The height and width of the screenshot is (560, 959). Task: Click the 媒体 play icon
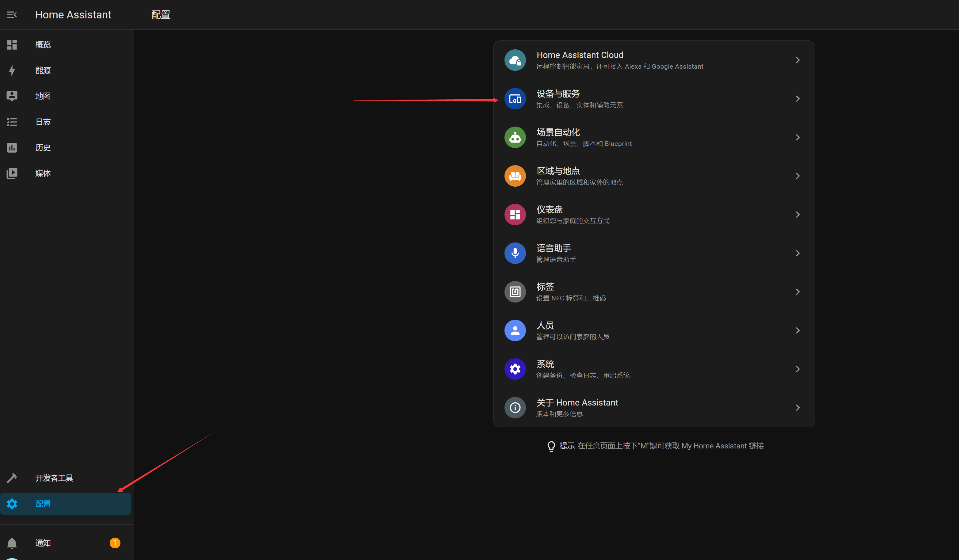pyautogui.click(x=12, y=173)
